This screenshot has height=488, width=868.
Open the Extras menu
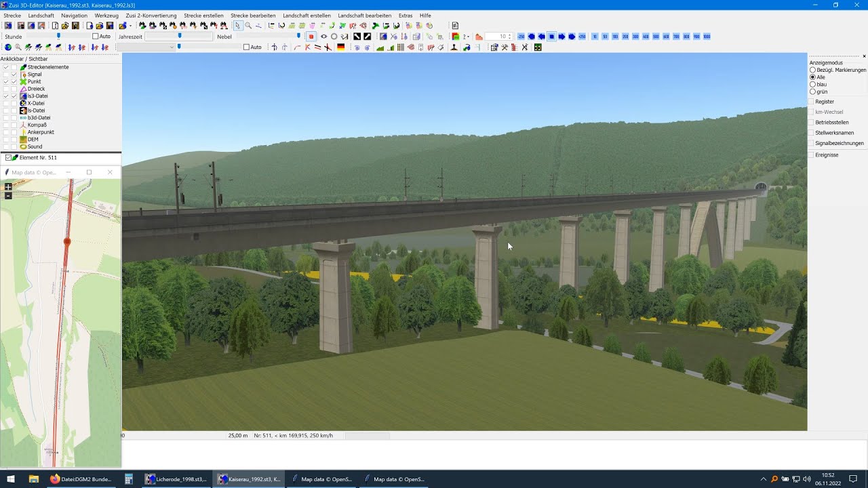[406, 15]
